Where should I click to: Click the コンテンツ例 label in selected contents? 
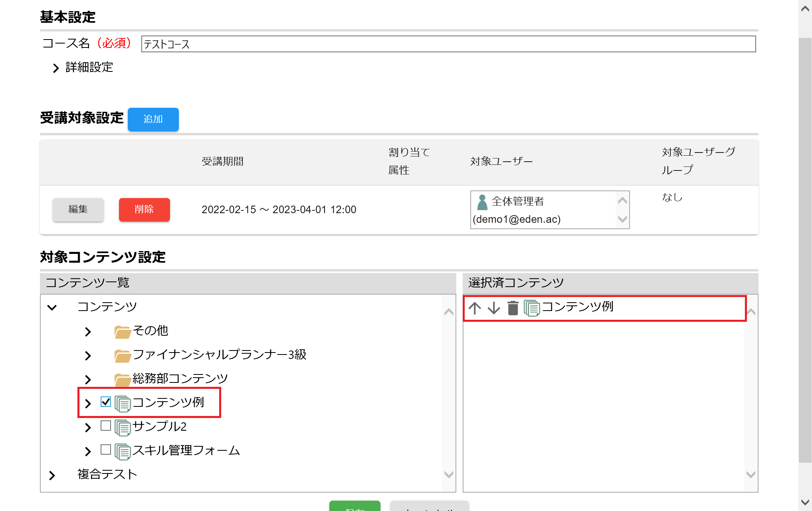577,307
